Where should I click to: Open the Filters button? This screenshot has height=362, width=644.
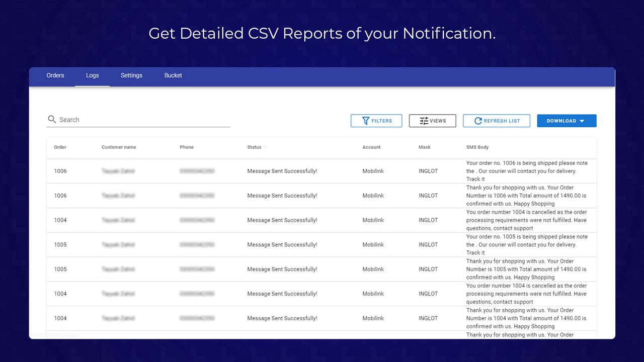376,121
